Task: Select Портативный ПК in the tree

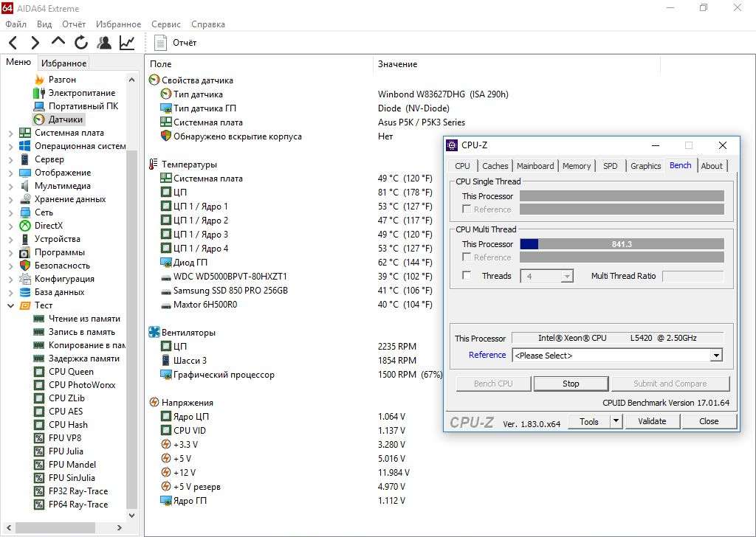Action: pyautogui.click(x=76, y=106)
